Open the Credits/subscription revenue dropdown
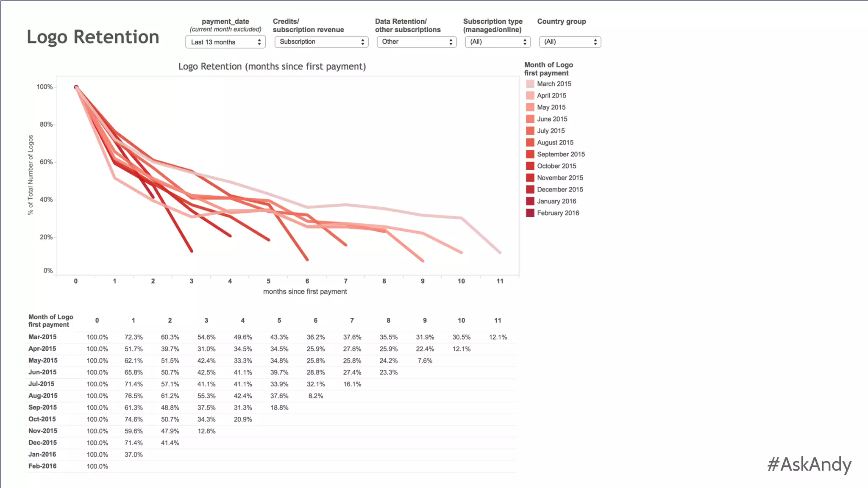The image size is (868, 488). (x=321, y=42)
